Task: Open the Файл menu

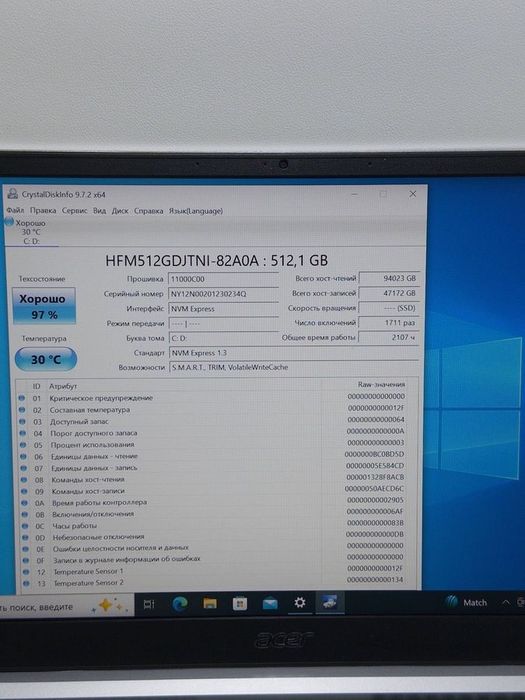Action: (x=15, y=210)
